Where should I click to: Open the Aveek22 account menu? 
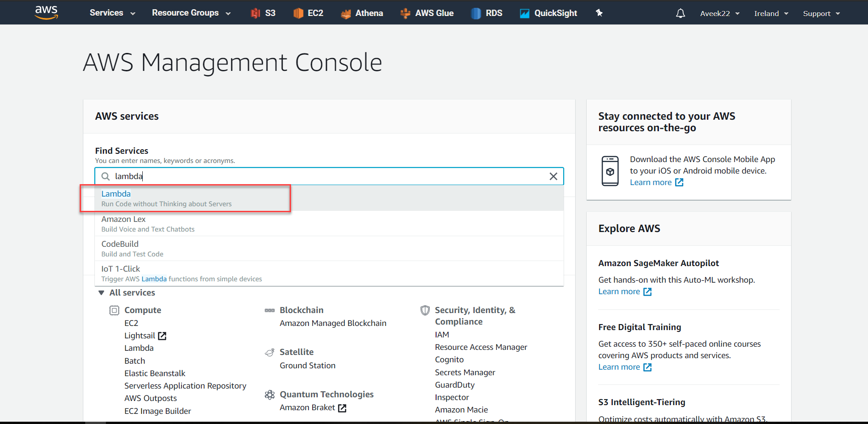719,13
